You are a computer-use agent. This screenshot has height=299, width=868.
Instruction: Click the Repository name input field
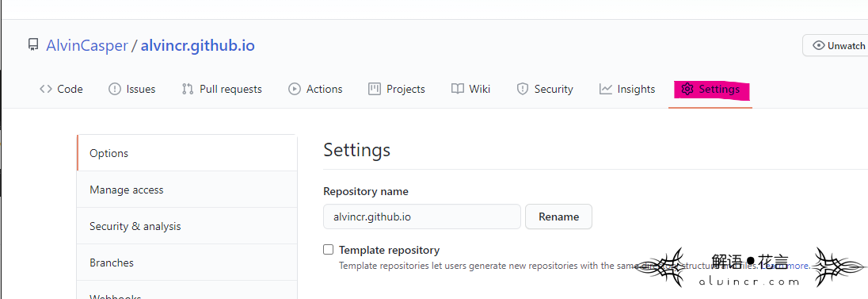coord(422,217)
